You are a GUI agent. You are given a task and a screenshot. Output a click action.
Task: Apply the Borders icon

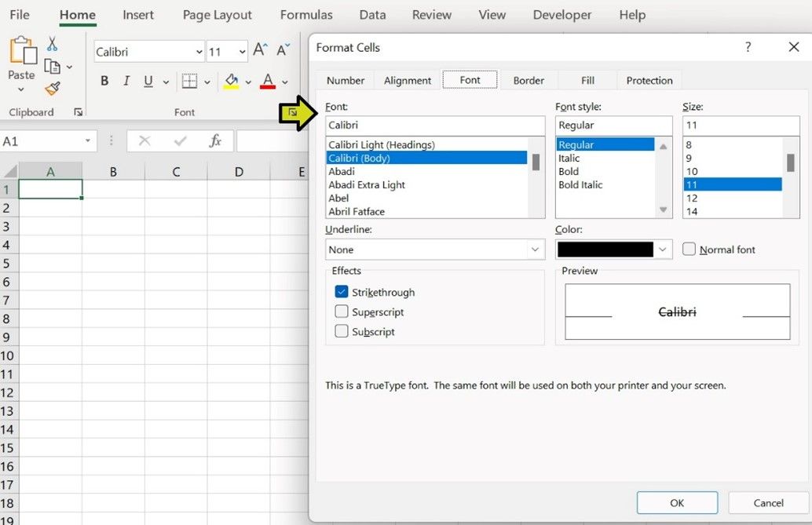(x=189, y=82)
